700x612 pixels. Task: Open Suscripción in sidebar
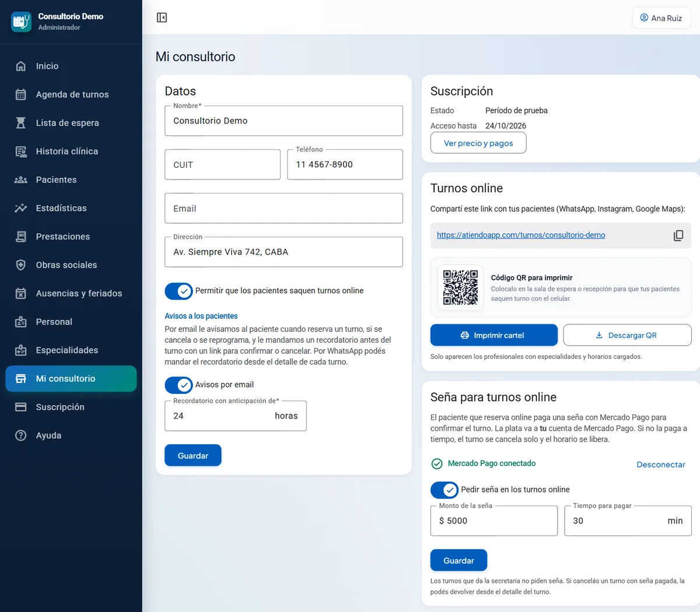point(71,407)
